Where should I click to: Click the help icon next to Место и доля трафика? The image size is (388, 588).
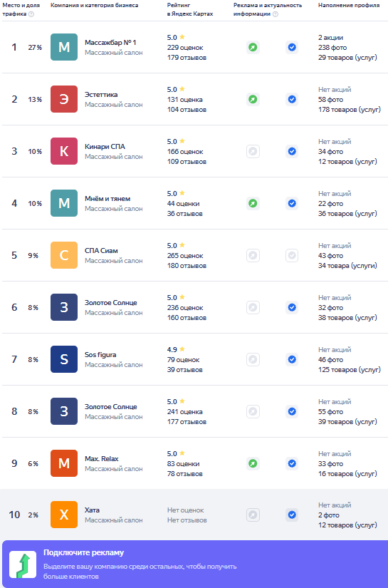click(x=31, y=14)
